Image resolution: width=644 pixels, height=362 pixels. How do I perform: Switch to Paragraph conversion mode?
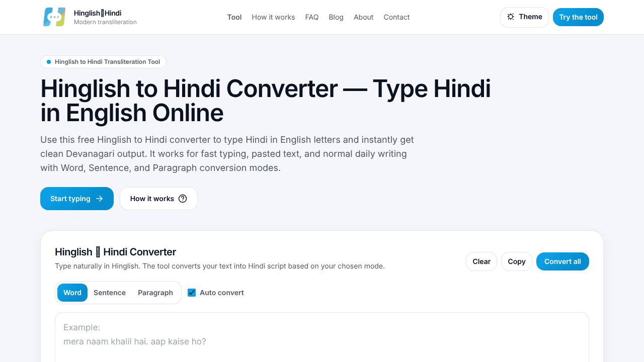(x=155, y=293)
